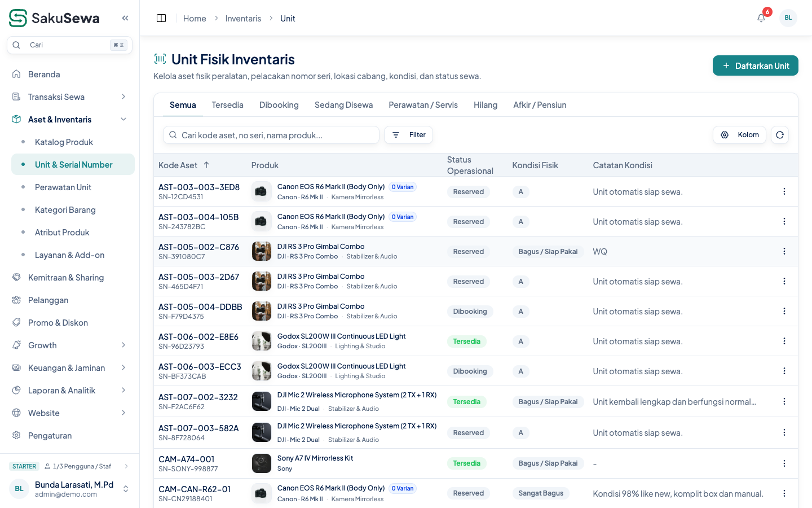This screenshot has height=508, width=812.
Task: Click the asset search input field
Action: pos(271,135)
